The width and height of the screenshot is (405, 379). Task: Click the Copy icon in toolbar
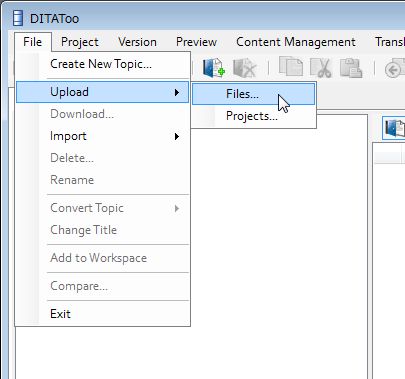coord(291,66)
